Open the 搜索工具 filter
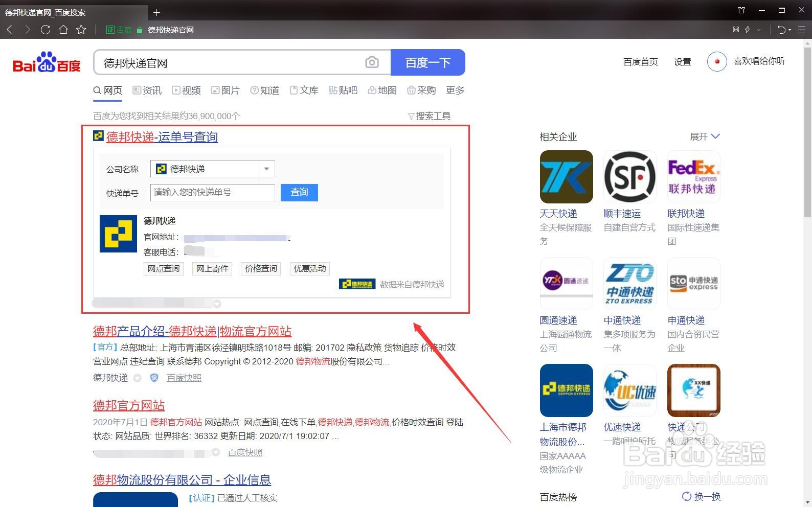Viewport: 812px width, 507px height. [429, 116]
